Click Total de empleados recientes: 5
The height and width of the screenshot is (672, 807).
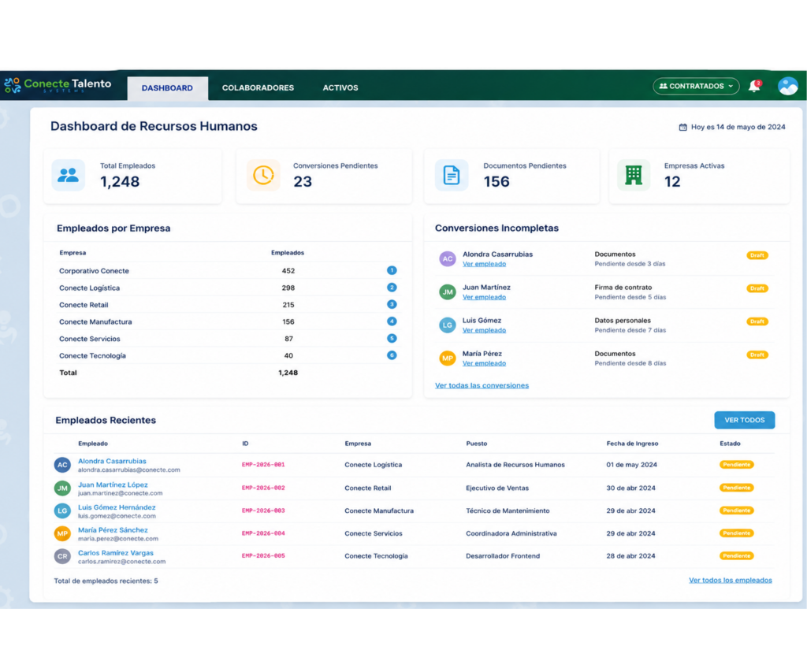(x=106, y=581)
